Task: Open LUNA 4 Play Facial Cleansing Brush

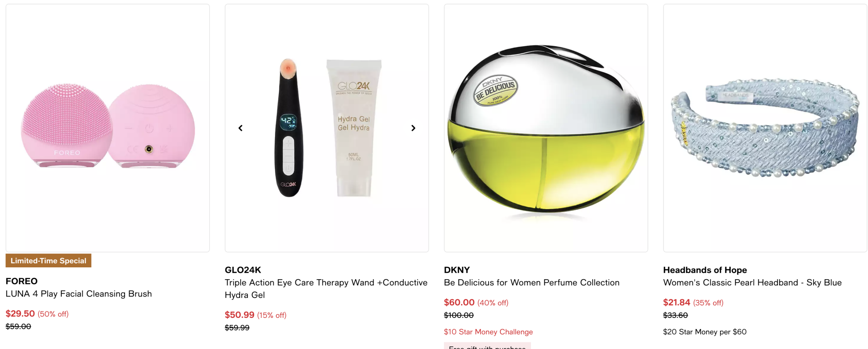Action: (x=79, y=294)
